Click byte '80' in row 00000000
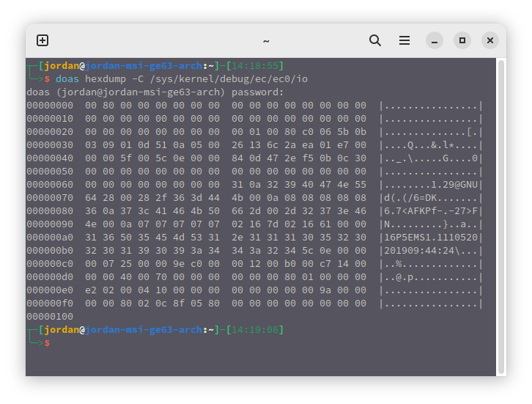Screen dimensions: 532x404 tap(108, 106)
